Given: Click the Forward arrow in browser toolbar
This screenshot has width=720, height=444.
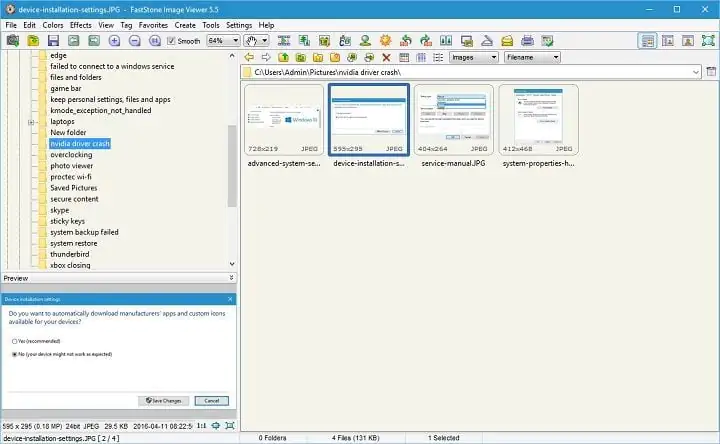Looking at the screenshot, I should [266, 57].
